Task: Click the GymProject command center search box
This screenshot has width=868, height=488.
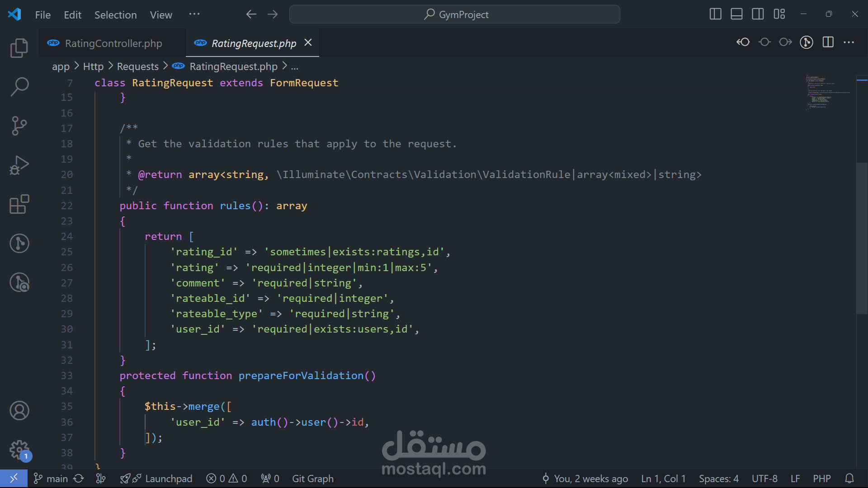Action: coord(454,14)
